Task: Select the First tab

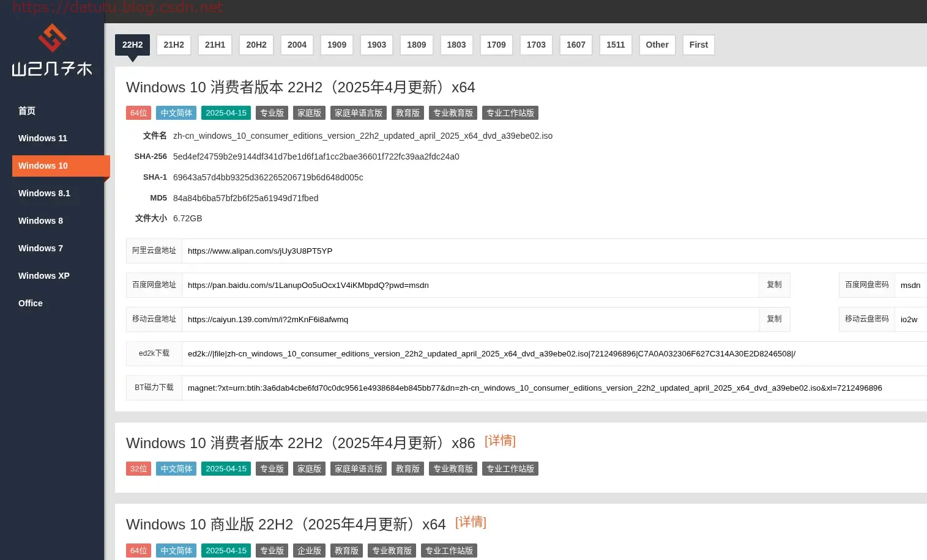Action: [x=698, y=45]
